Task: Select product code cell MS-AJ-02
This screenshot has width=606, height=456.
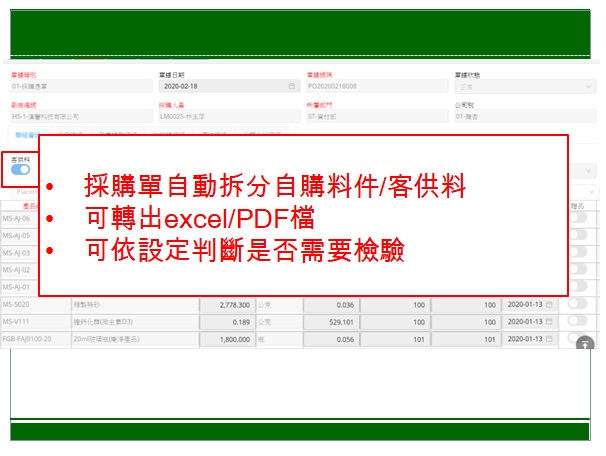Action: point(20,270)
